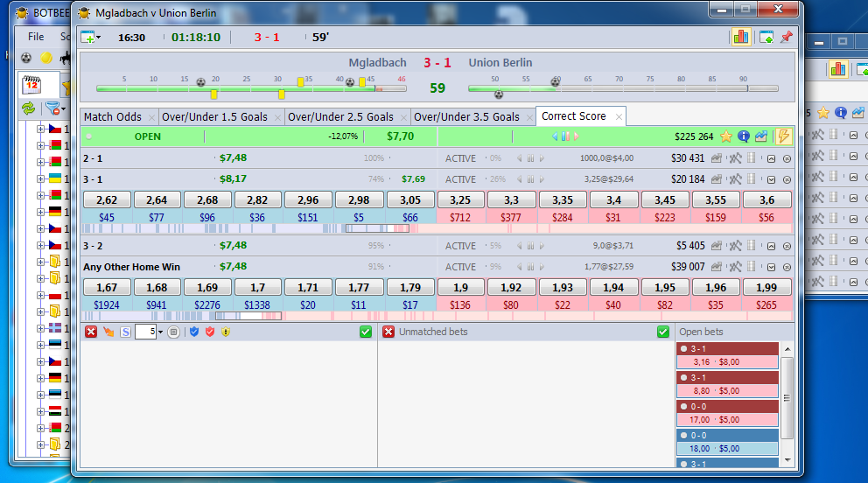This screenshot has width=868, height=483.
Task: Remove the 3 - 1 selection with its circled x
Action: (x=787, y=179)
